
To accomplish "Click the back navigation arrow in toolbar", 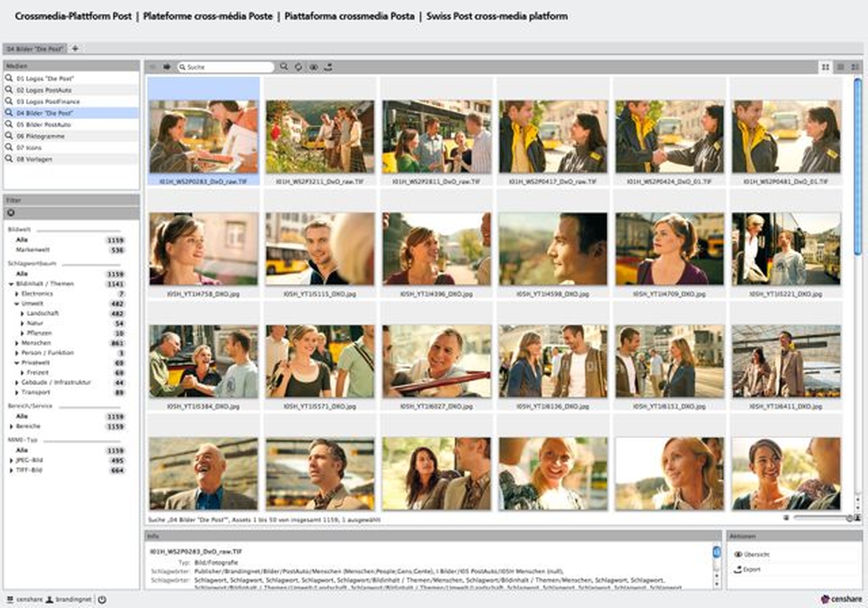I will [153, 67].
